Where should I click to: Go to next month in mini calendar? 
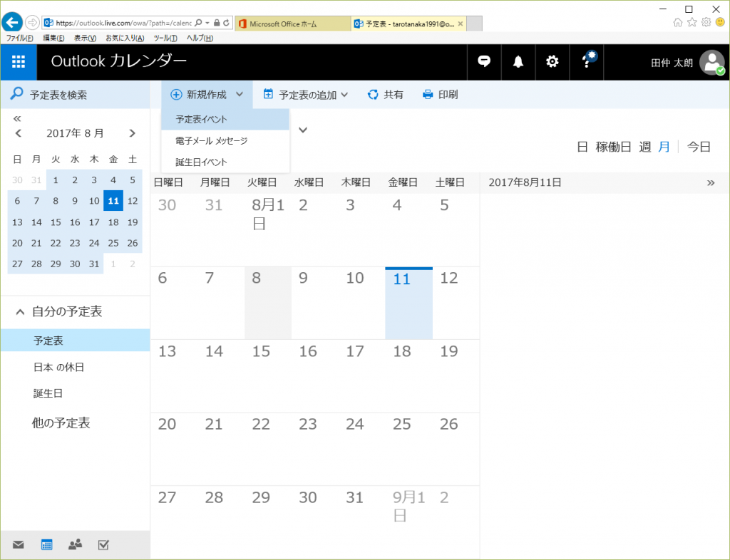pyautogui.click(x=132, y=133)
